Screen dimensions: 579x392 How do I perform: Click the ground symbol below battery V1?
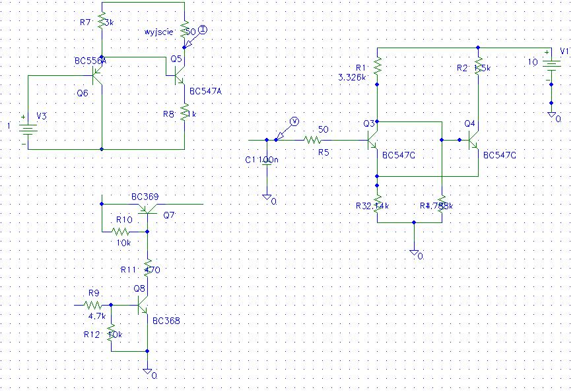551,115
